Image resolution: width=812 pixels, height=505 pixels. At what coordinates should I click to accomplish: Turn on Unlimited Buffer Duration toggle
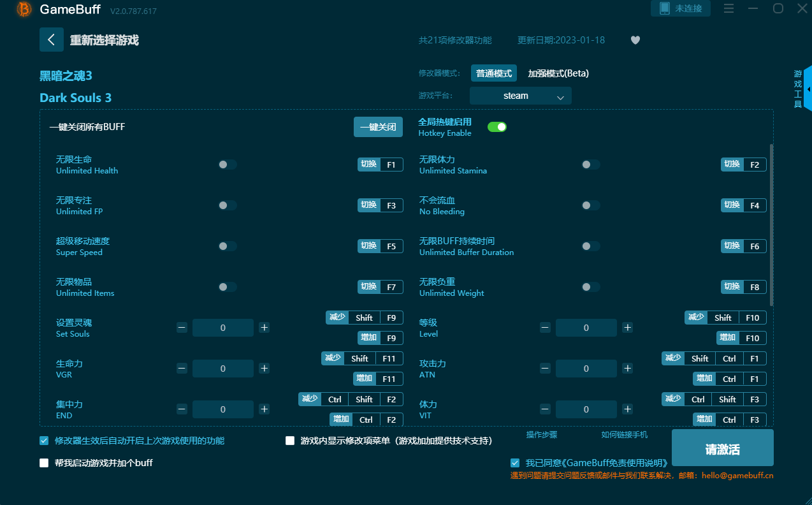pos(591,246)
